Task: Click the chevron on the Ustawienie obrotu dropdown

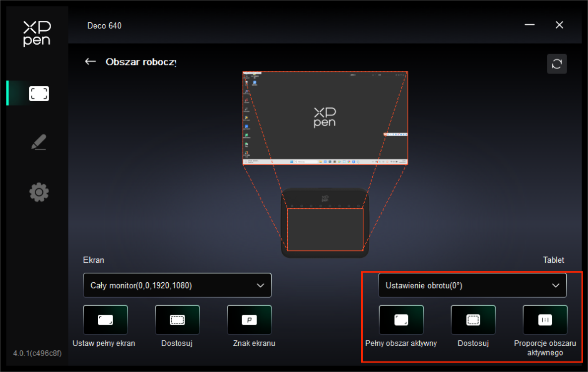Action: coord(556,285)
